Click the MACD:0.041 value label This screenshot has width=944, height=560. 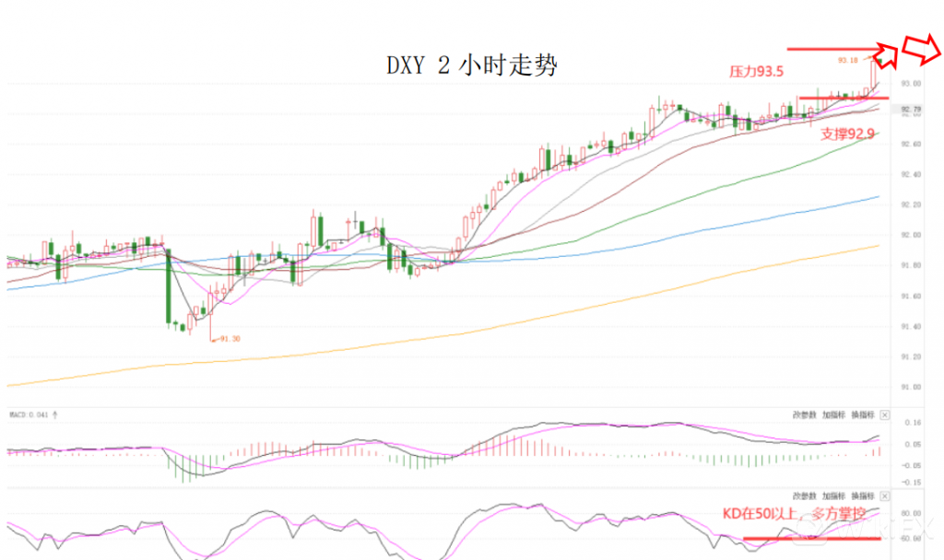pyautogui.click(x=29, y=414)
